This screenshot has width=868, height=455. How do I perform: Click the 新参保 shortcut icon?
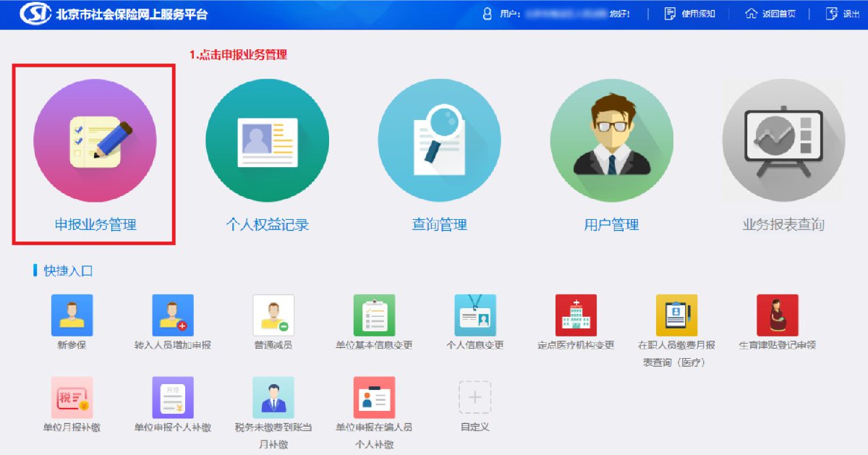click(x=72, y=315)
